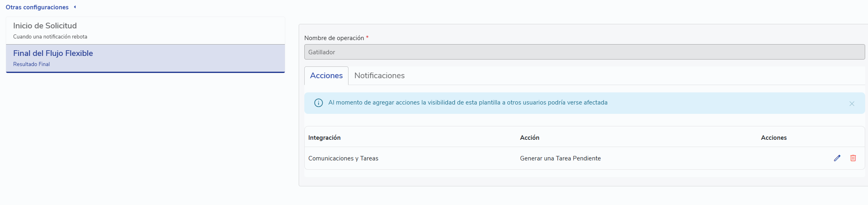Click the banner warning message text
The height and width of the screenshot is (205, 868).
468,102
